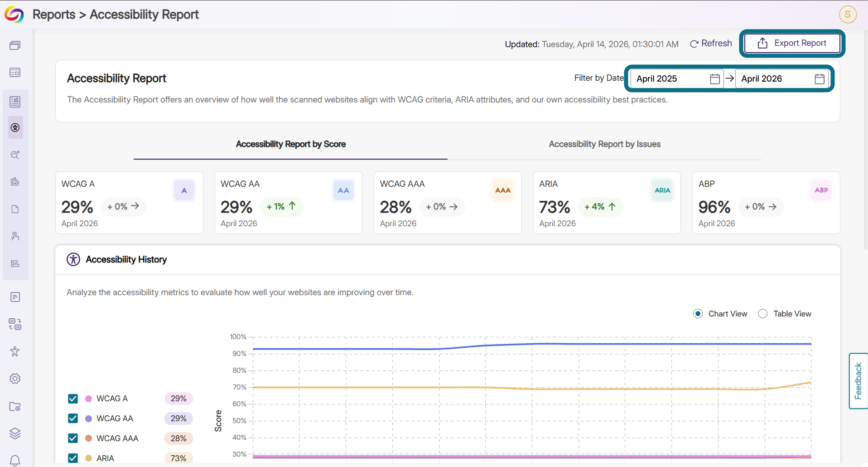Screen dimensions: 868x467
Task: Open the Feedback side tab
Action: pyautogui.click(x=858, y=381)
